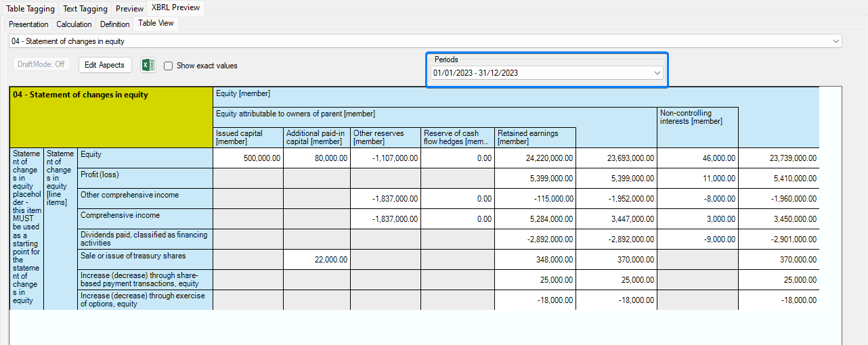
Task: Select the 500,000.00 issued capital cell
Action: pos(248,158)
